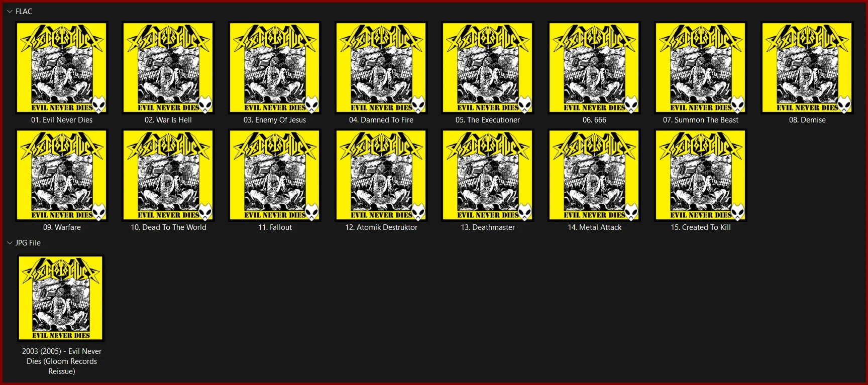Click the file name '01. Evil Never Dies'
The height and width of the screenshot is (385, 868).
tap(62, 120)
